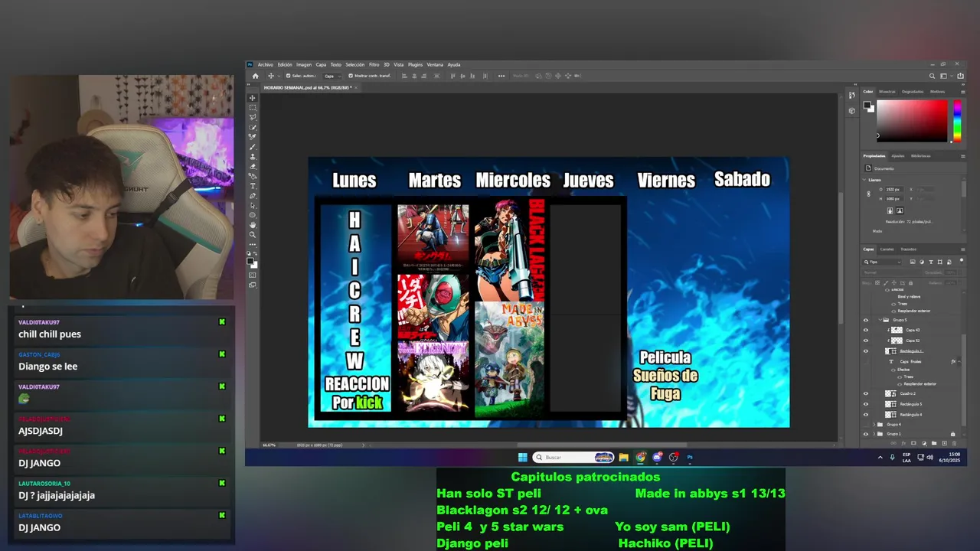This screenshot has width=980, height=551.
Task: Show hidden system tray icons chevron
Action: pyautogui.click(x=880, y=458)
